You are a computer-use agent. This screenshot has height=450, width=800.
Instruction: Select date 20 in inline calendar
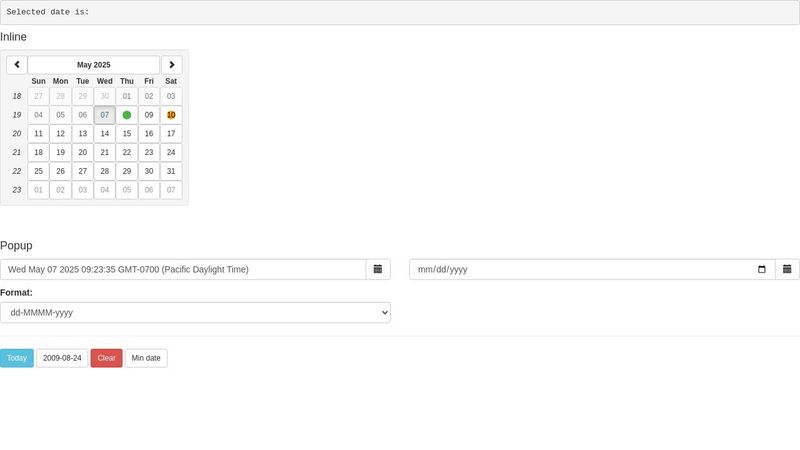pos(83,153)
